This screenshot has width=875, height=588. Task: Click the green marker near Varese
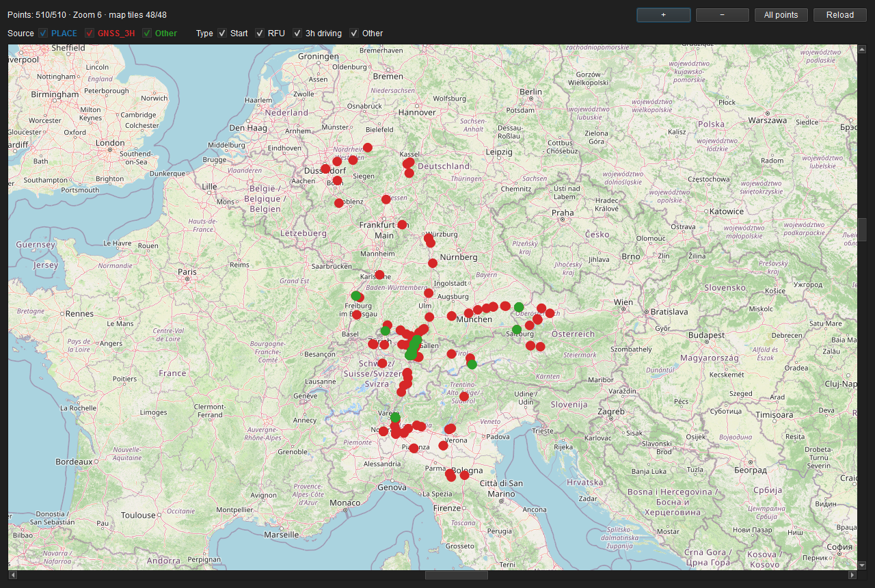tap(395, 418)
